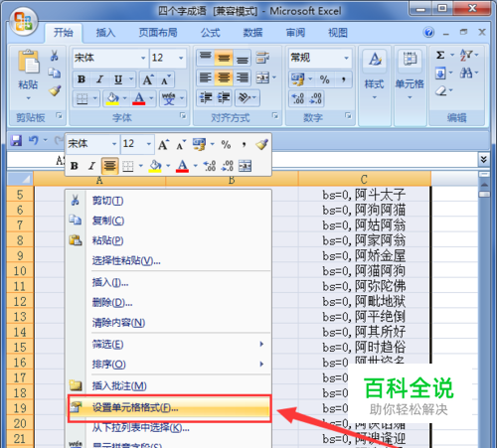Click the Wrap Text icon in alignment group

tap(262, 58)
